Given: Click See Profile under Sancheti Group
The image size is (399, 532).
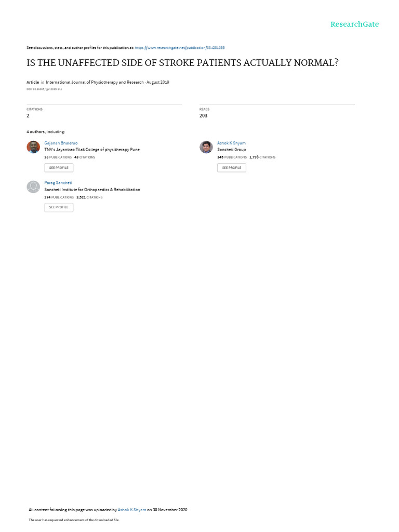Looking at the screenshot, I should pyautogui.click(x=232, y=168).
